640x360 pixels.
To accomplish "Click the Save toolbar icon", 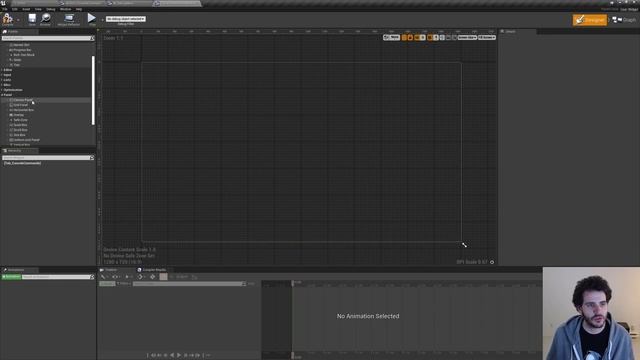I will coord(32,19).
